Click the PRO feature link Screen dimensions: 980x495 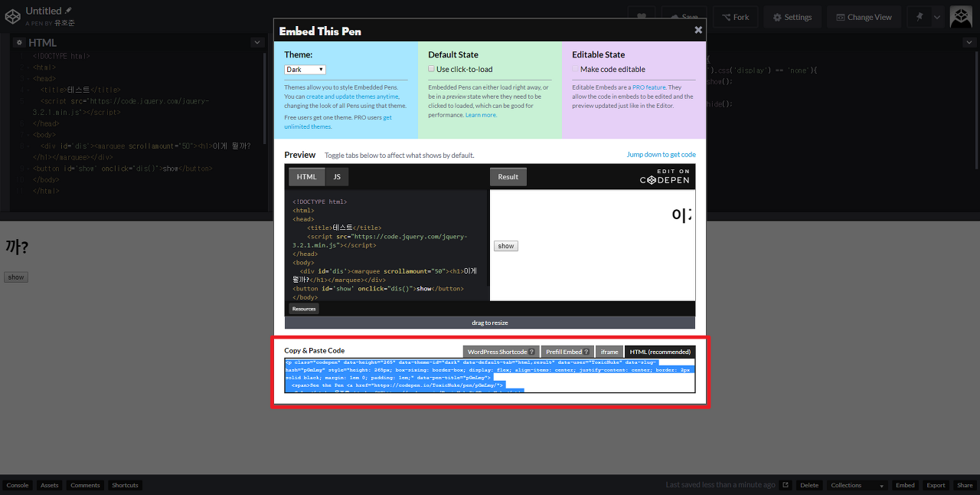(x=649, y=87)
